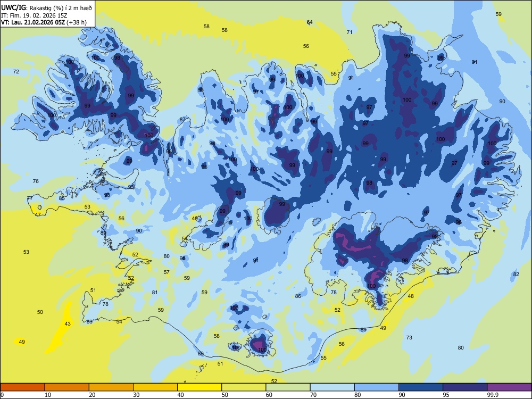532x399 pixels.
Task: Click the '30' legend label
Action: click(x=136, y=395)
